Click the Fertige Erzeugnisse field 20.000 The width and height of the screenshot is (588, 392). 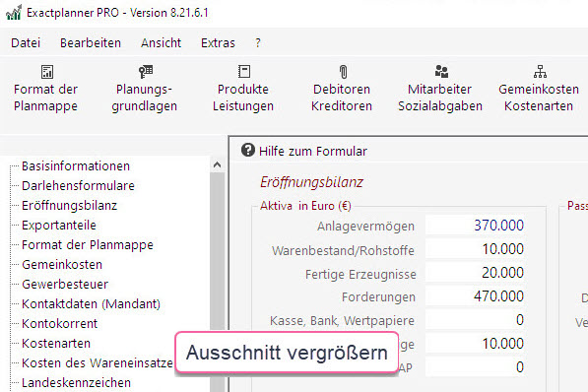click(475, 273)
